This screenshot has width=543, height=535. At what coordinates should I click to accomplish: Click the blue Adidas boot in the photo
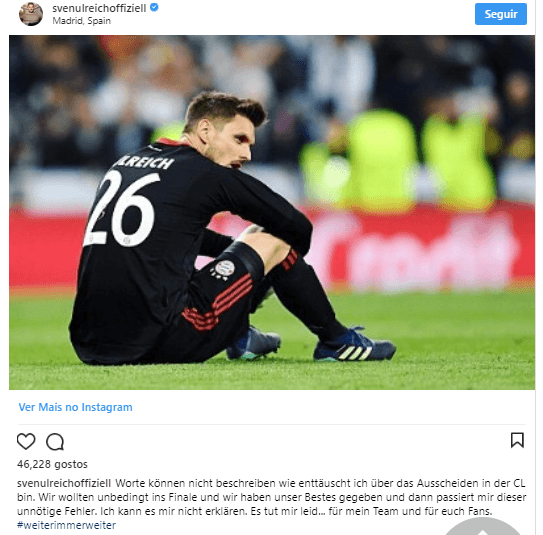coord(353,346)
